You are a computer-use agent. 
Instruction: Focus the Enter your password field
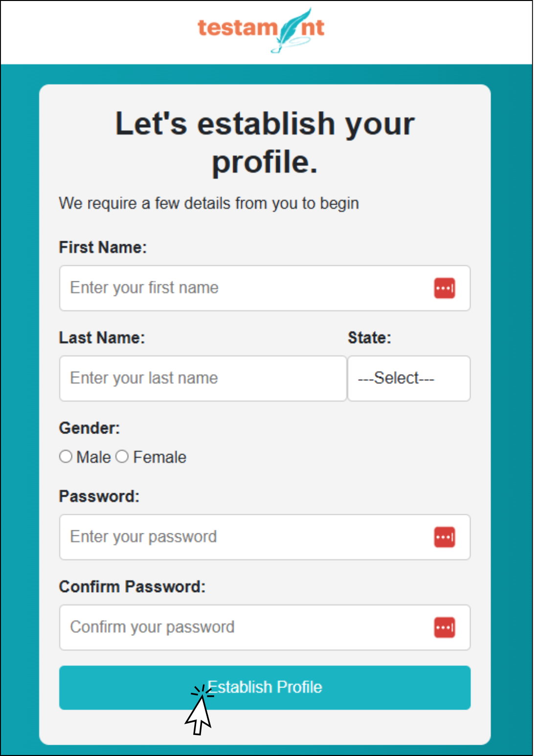[x=245, y=537]
